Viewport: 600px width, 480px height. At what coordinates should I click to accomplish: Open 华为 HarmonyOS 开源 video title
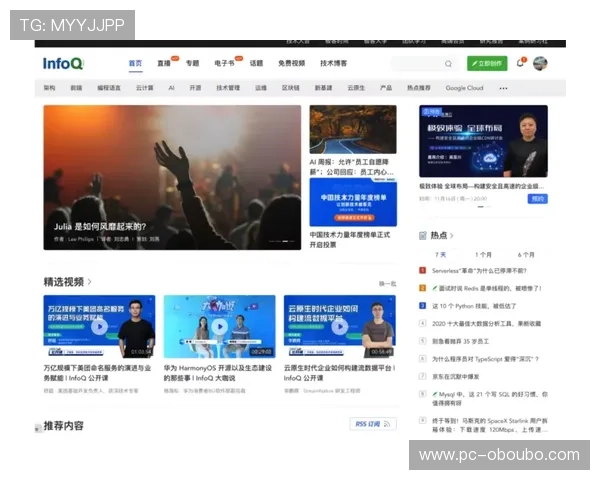click(218, 373)
